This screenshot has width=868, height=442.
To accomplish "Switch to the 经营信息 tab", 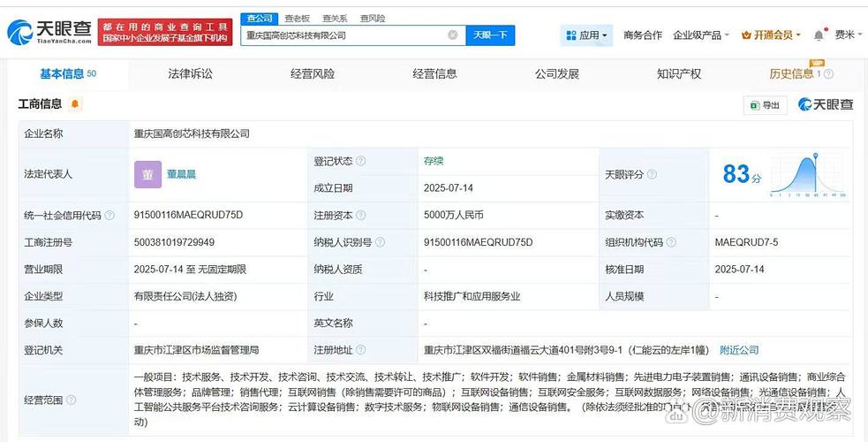I will pos(434,73).
